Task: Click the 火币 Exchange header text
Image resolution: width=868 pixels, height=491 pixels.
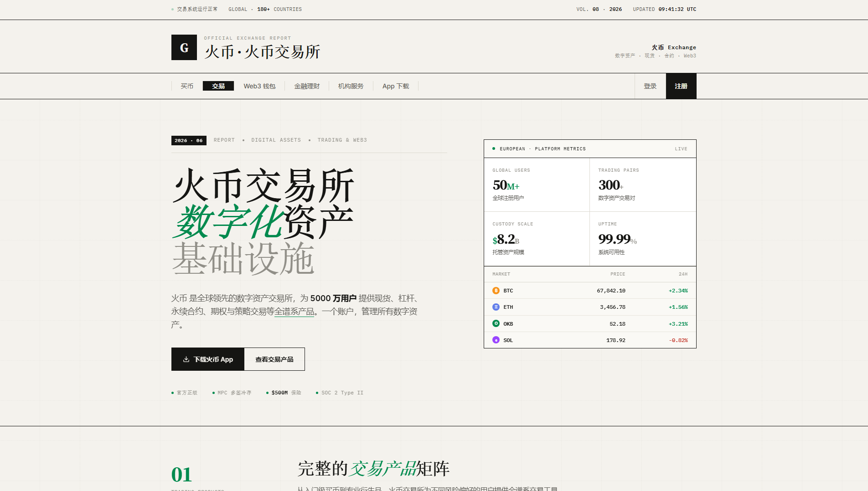Action: tap(674, 47)
